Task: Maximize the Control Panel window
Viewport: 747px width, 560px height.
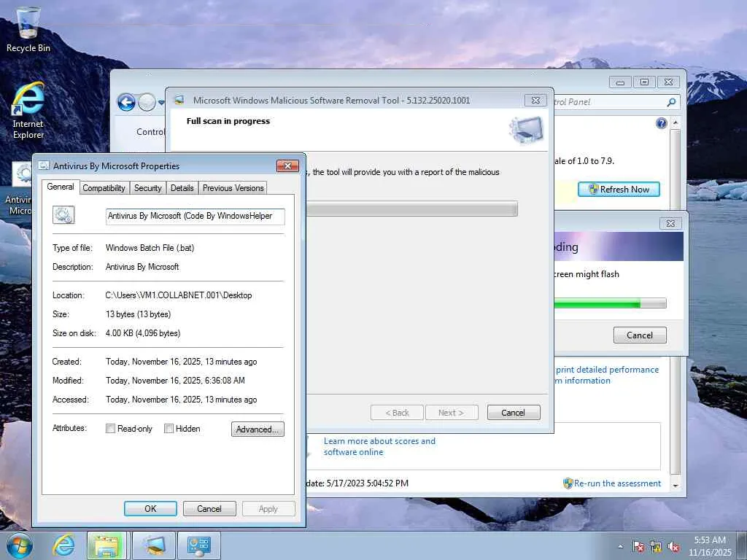Action: click(644, 82)
